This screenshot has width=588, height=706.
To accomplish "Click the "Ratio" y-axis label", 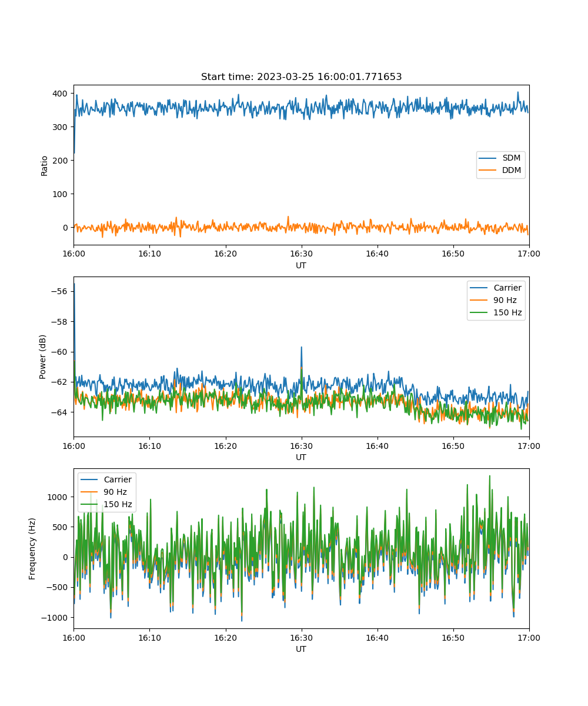I will pyautogui.click(x=45, y=165).
